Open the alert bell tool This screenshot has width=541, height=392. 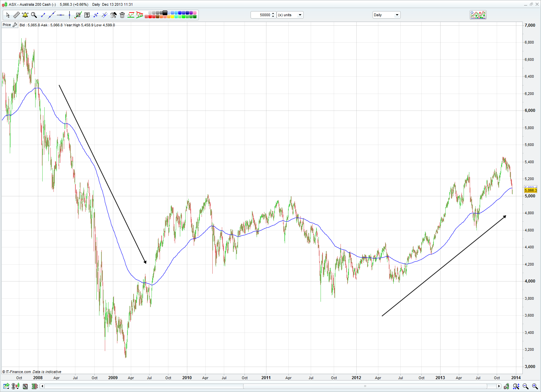pos(25,15)
